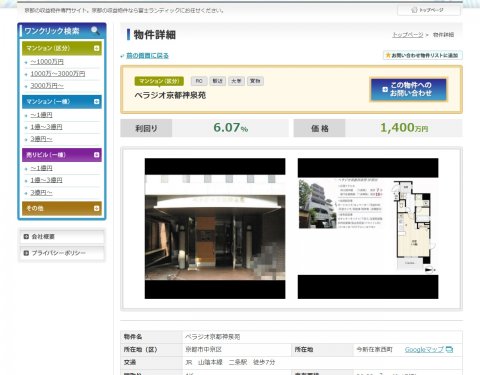Click the external window icon beside Googleマップ
This screenshot has width=480, height=375.
point(449,349)
